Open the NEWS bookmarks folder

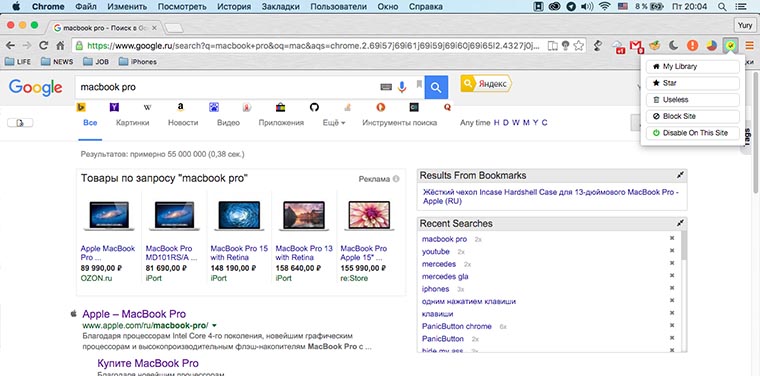pos(57,62)
